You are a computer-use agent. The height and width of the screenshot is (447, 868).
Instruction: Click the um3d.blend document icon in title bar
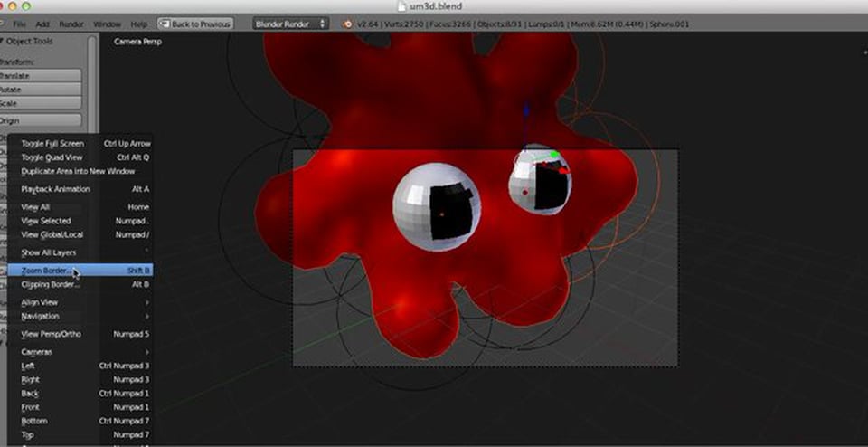pos(402,6)
